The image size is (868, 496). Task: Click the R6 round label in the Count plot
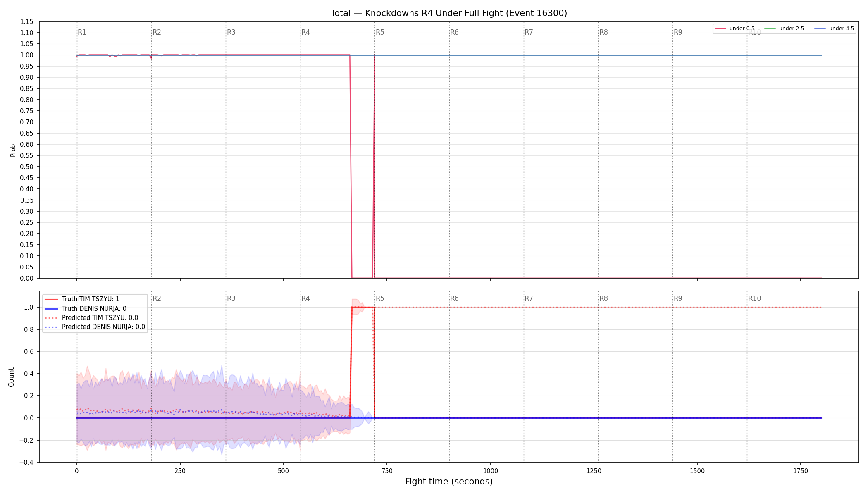[x=454, y=298]
